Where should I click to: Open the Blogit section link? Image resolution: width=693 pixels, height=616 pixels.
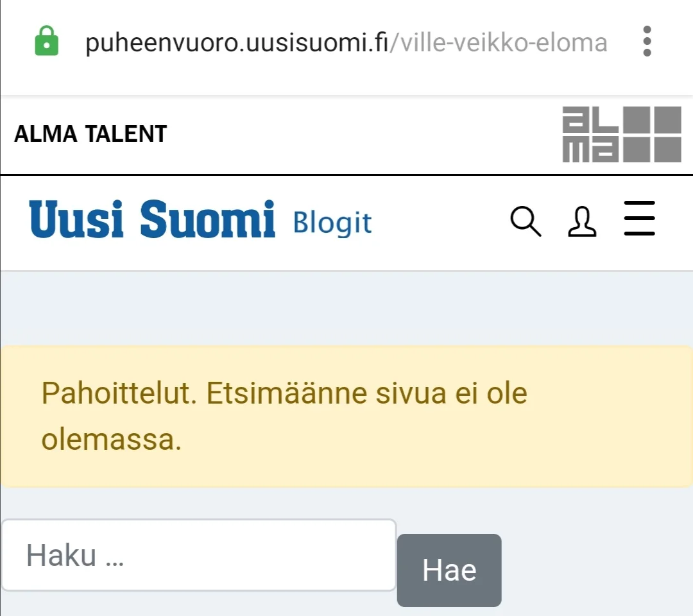[332, 222]
